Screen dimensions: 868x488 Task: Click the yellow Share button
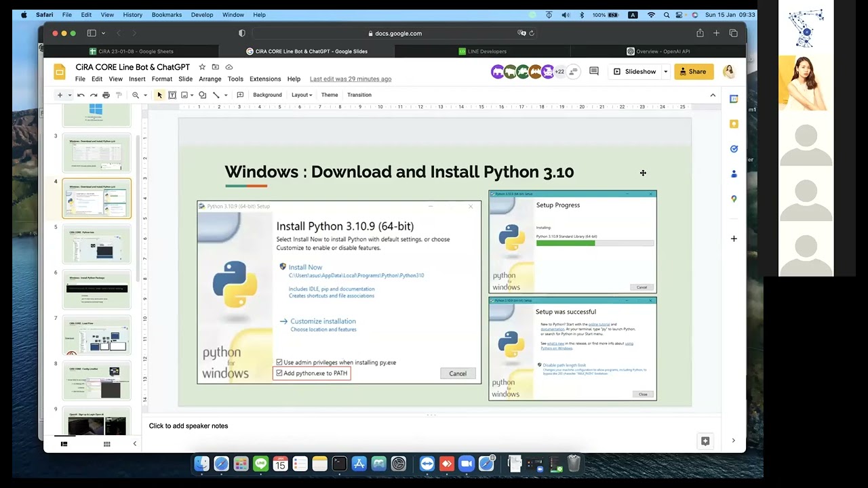(694, 71)
